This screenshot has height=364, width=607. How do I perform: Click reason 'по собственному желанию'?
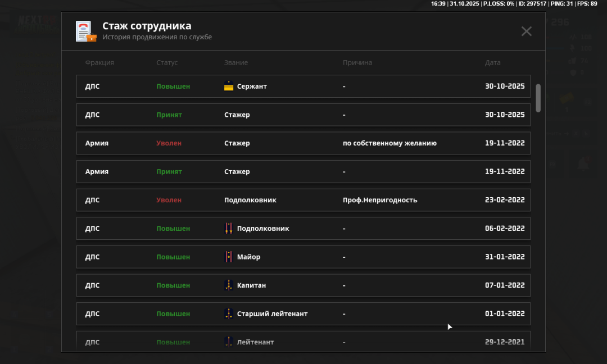389,143
